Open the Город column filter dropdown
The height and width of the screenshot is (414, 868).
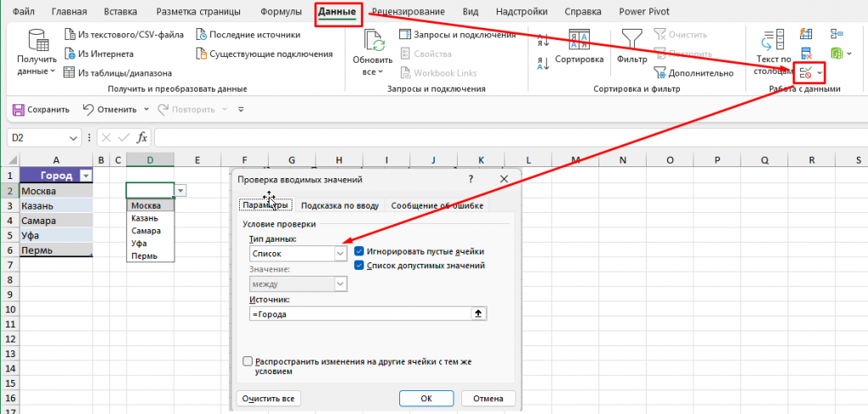pos(84,176)
